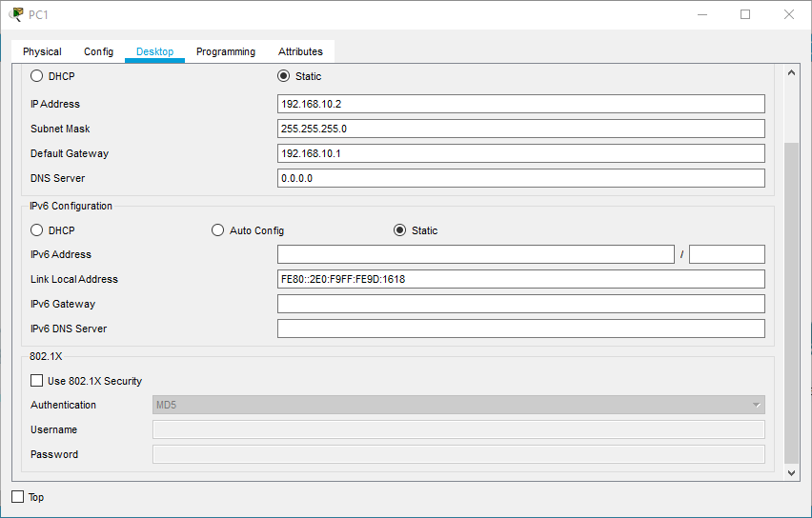Click the IP Address field 192.168.10.2

521,104
